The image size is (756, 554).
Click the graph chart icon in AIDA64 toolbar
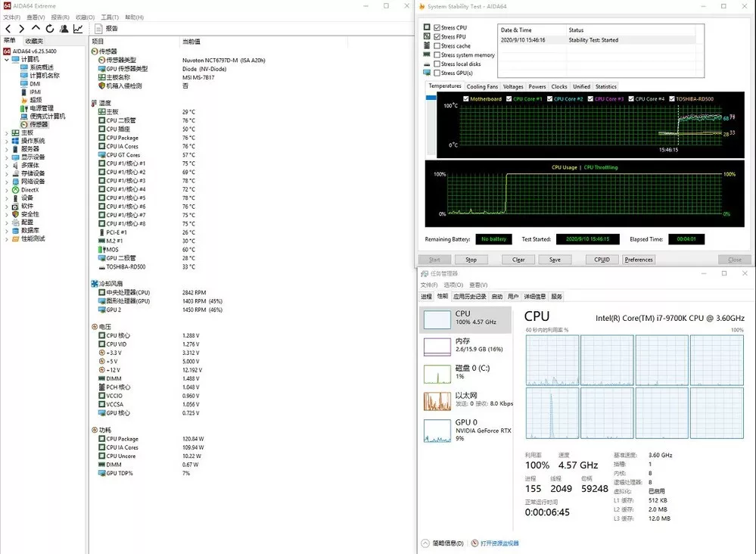77,29
